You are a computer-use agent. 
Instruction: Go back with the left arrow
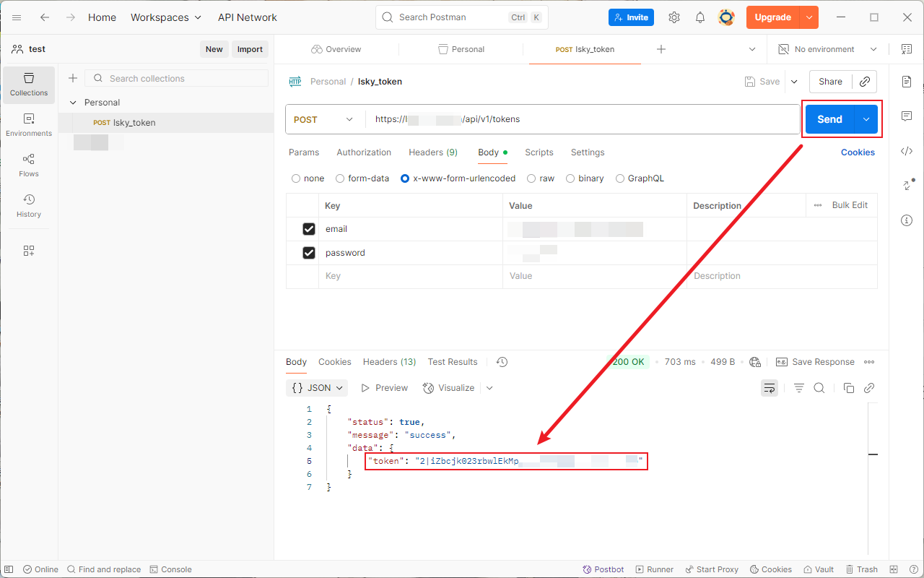coord(45,17)
